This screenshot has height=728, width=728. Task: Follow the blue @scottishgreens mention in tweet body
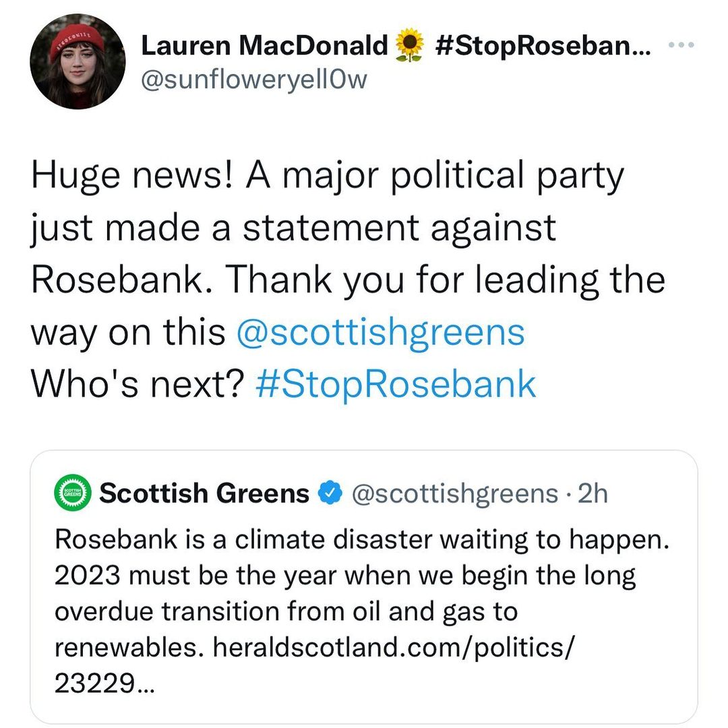(380, 332)
